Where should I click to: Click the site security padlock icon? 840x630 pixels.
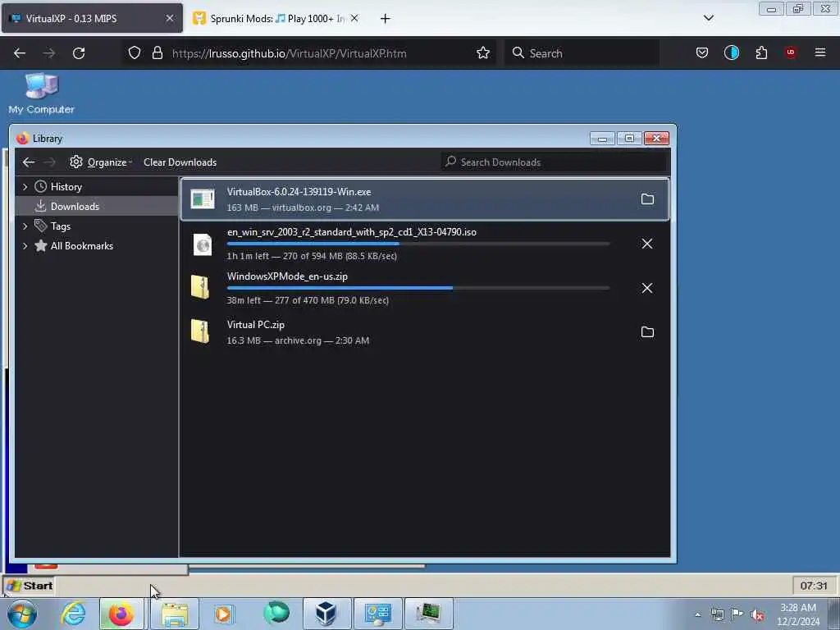[157, 52]
